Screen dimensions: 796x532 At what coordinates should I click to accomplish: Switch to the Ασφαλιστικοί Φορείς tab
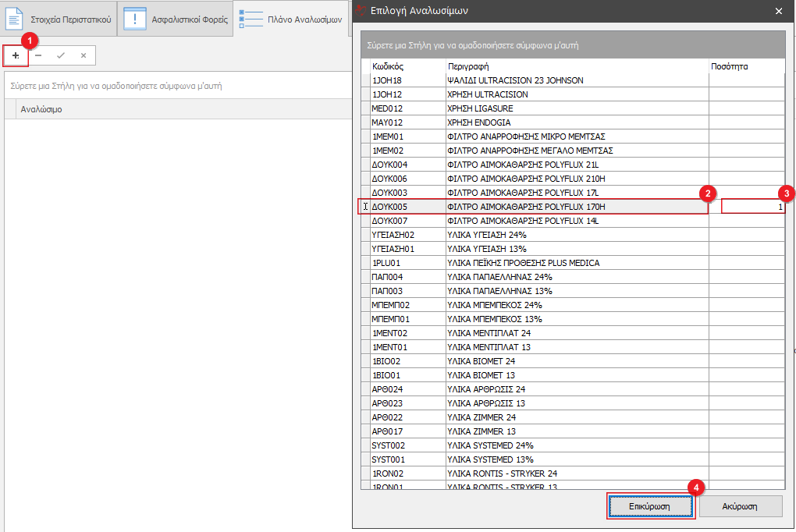(x=190, y=19)
